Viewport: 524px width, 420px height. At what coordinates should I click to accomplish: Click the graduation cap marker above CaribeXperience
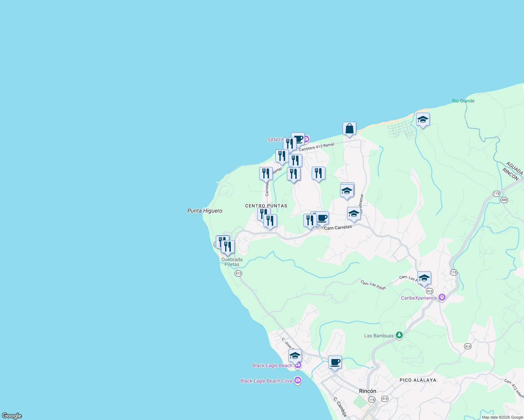[x=424, y=278]
